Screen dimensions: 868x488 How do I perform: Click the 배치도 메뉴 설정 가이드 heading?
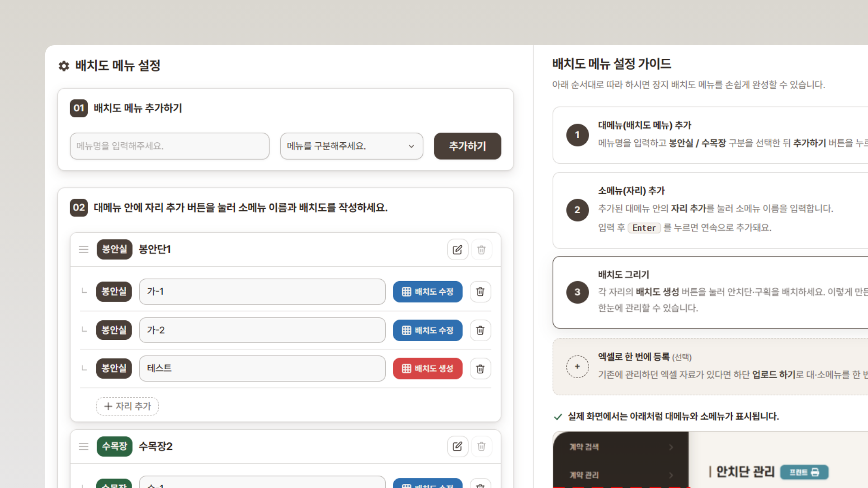point(612,64)
